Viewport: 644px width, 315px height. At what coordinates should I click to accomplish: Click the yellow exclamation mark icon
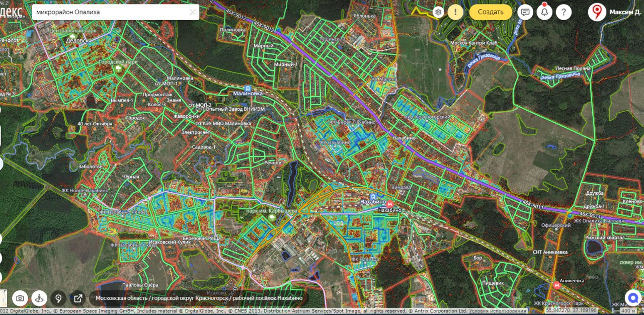pyautogui.click(x=455, y=12)
